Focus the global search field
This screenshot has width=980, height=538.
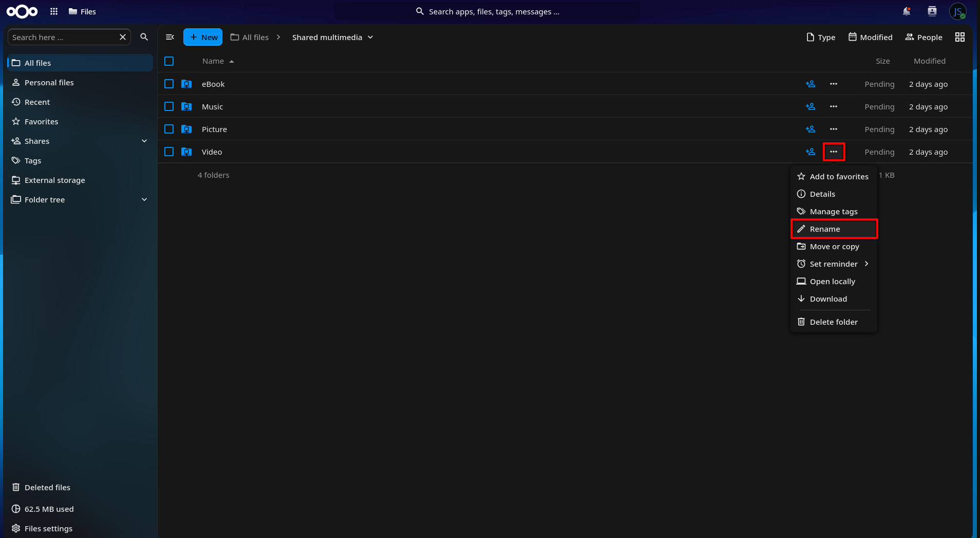pos(487,11)
